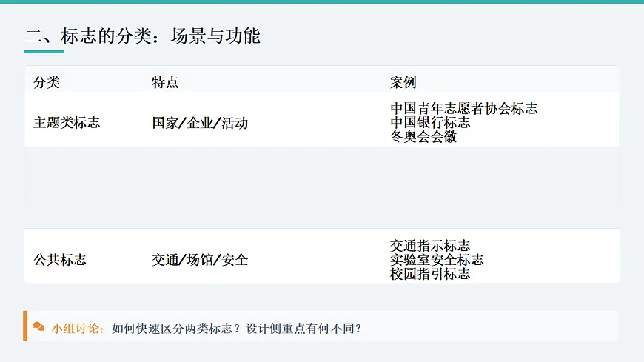Click the slide title 二、标志的分类：场景与功能
The width and height of the screenshot is (644, 362).
pyautogui.click(x=142, y=36)
